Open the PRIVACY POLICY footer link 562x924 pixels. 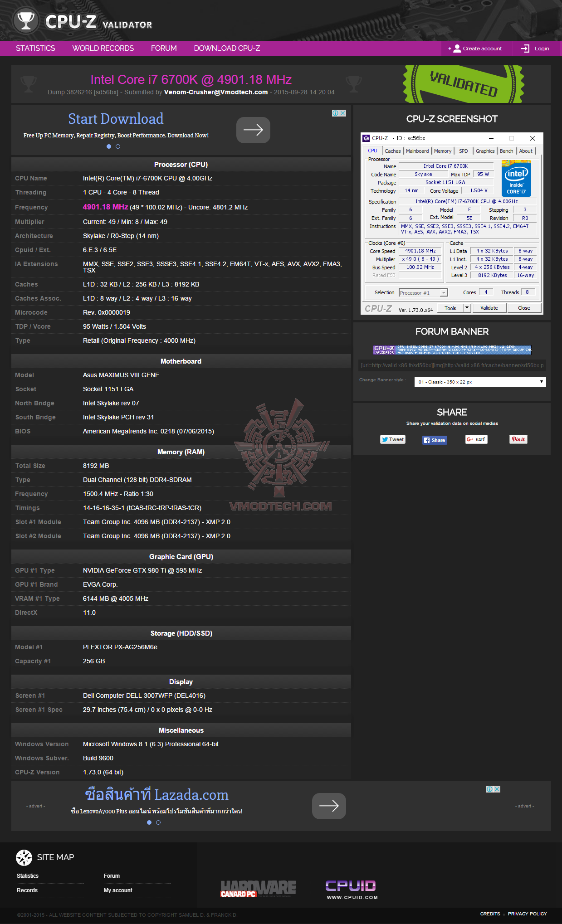[527, 914]
